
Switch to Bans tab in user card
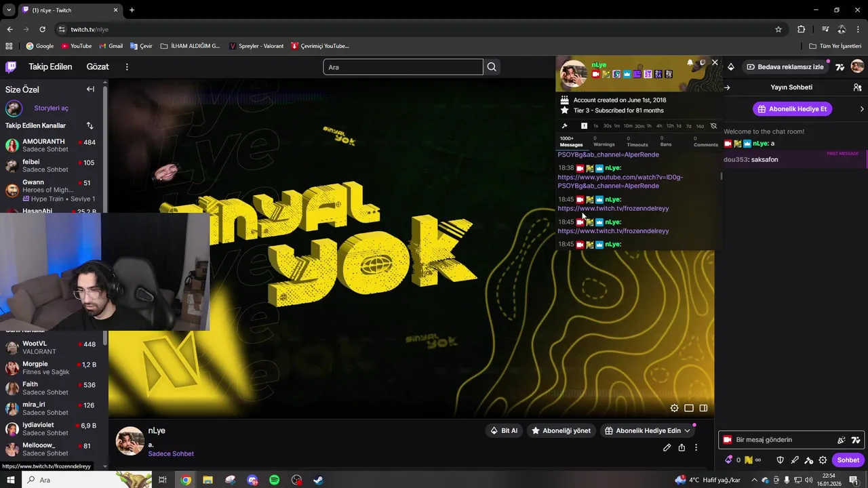tap(666, 141)
